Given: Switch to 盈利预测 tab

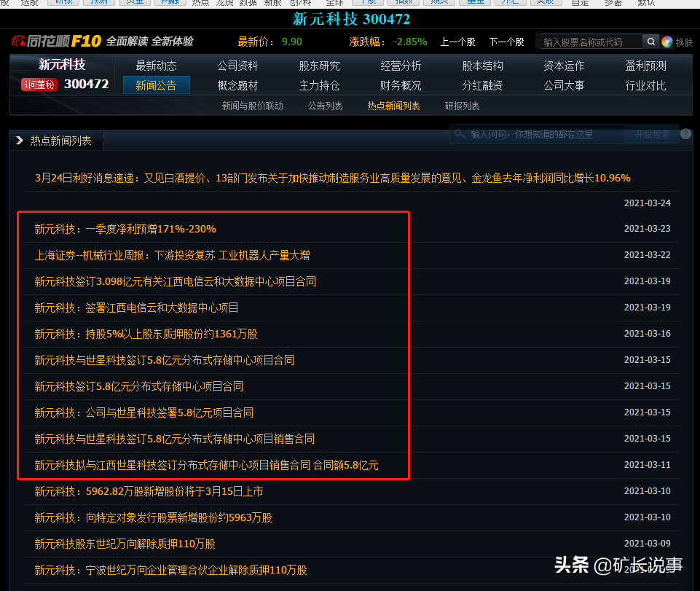Looking at the screenshot, I should [645, 66].
